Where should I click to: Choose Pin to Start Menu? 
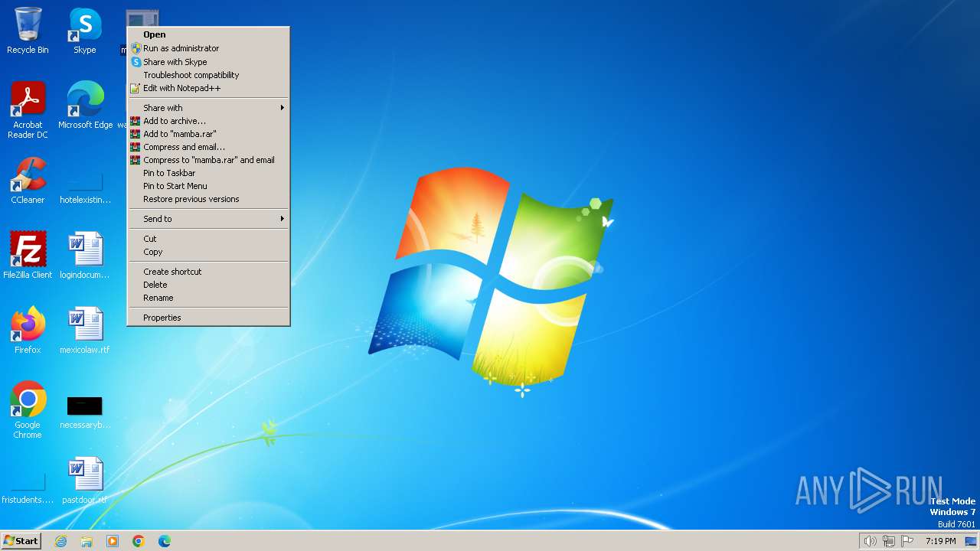(x=208, y=186)
